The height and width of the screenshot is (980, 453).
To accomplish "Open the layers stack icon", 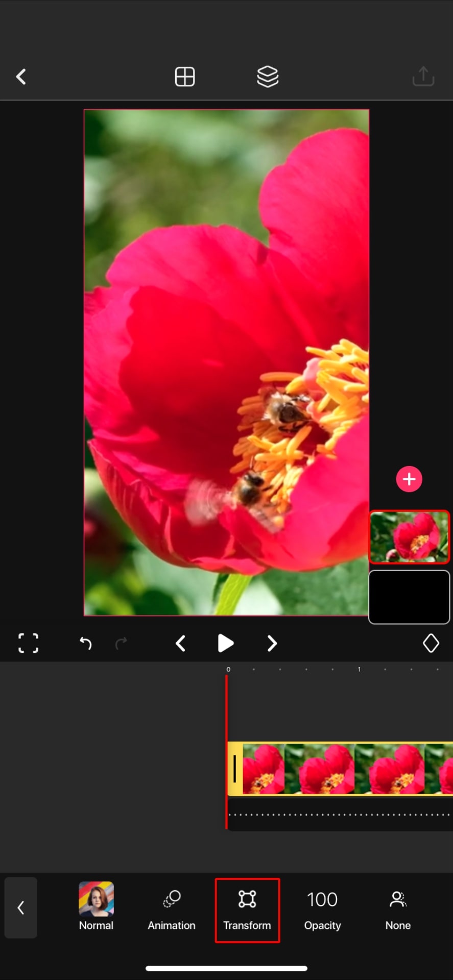I will tap(268, 77).
